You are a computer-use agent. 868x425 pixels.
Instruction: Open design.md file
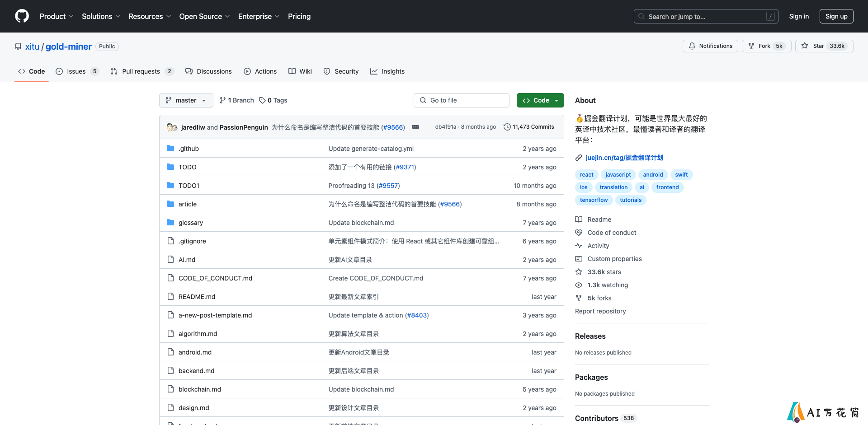point(194,408)
